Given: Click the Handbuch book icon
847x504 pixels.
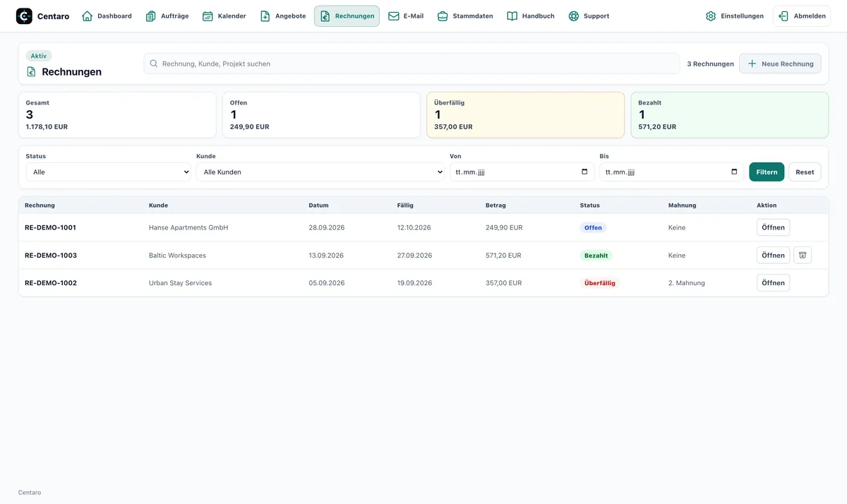Looking at the screenshot, I should pyautogui.click(x=512, y=16).
